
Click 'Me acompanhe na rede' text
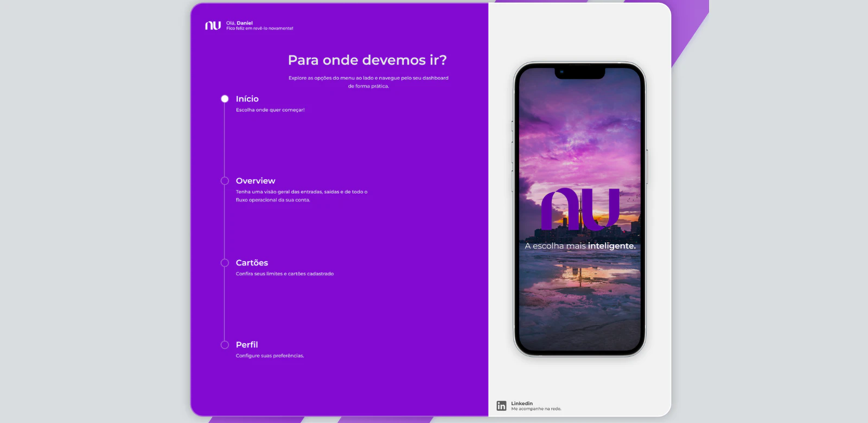click(536, 409)
